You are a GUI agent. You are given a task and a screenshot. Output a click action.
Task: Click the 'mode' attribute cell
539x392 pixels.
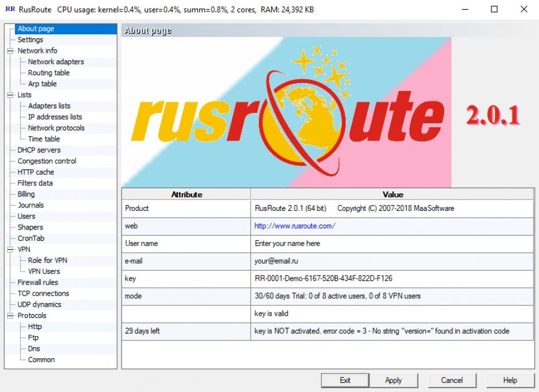[186, 296]
